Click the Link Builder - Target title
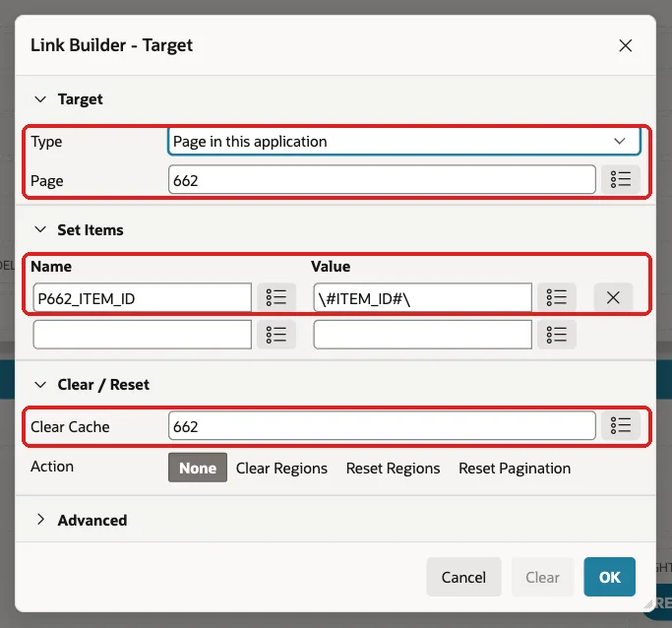 point(111,45)
